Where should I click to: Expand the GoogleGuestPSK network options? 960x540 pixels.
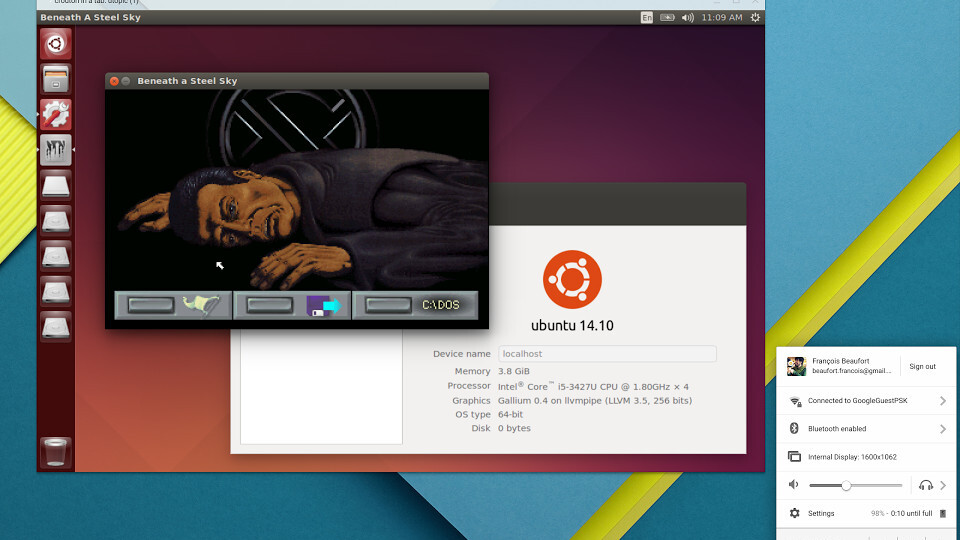(942, 401)
